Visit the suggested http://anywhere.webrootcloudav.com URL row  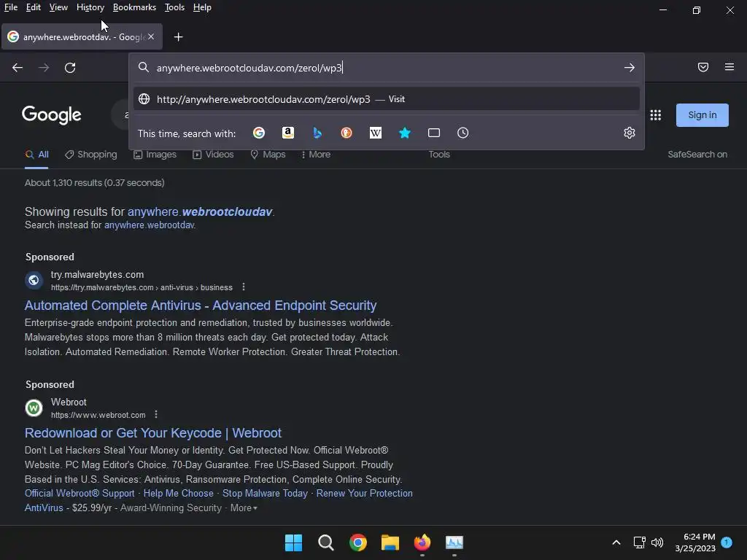tap(387, 99)
